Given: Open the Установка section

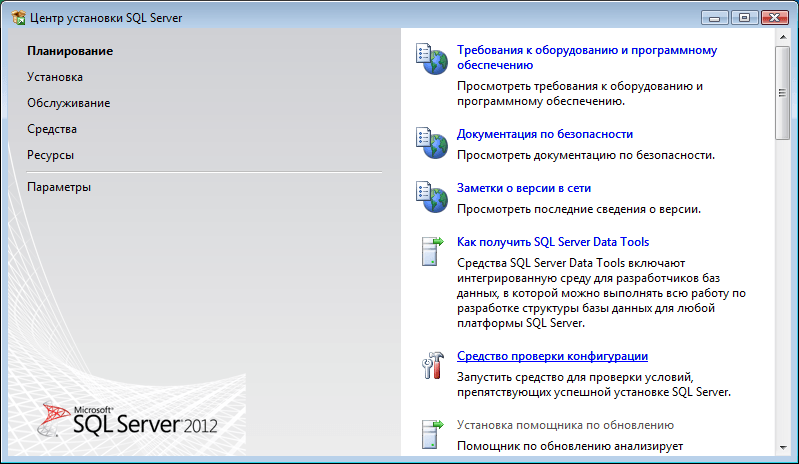Looking at the screenshot, I should coord(55,77).
